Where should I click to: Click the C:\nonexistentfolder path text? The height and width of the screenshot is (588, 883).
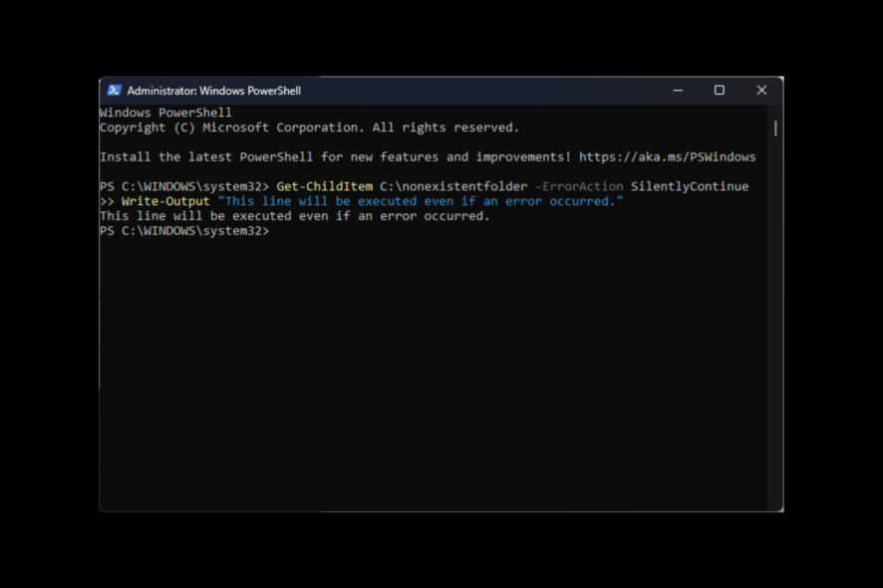coord(457,185)
